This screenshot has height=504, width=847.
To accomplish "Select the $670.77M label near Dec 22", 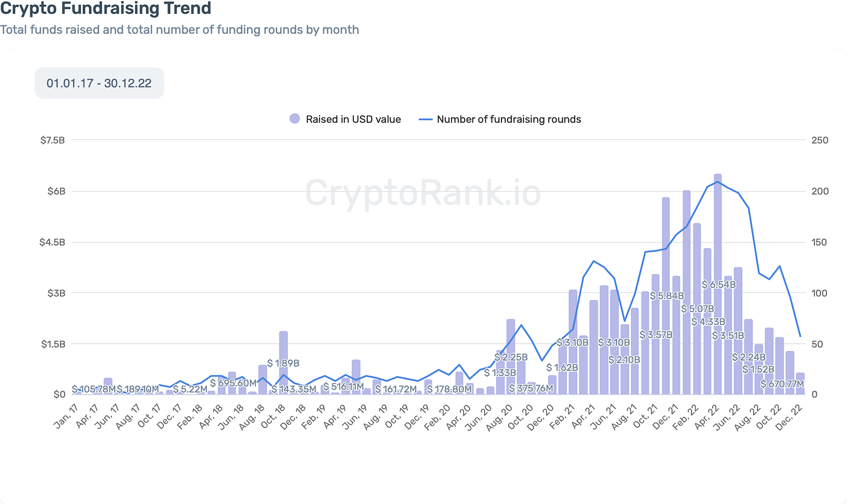I will coord(782,384).
